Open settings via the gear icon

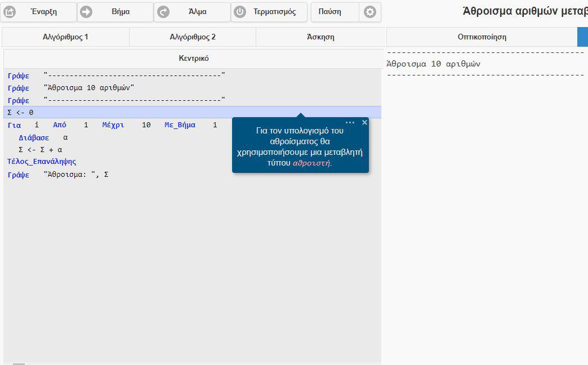pos(370,12)
